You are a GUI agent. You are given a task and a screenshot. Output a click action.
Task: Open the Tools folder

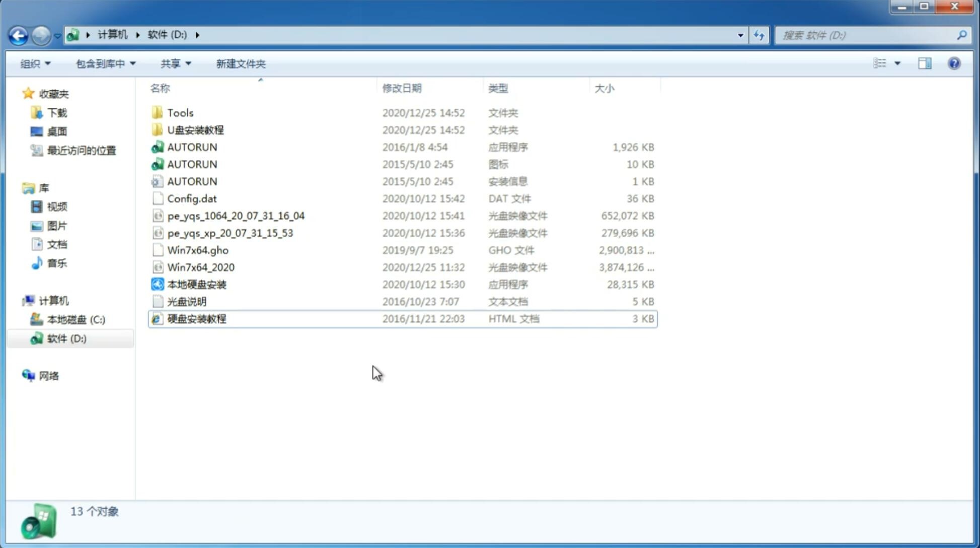click(180, 112)
